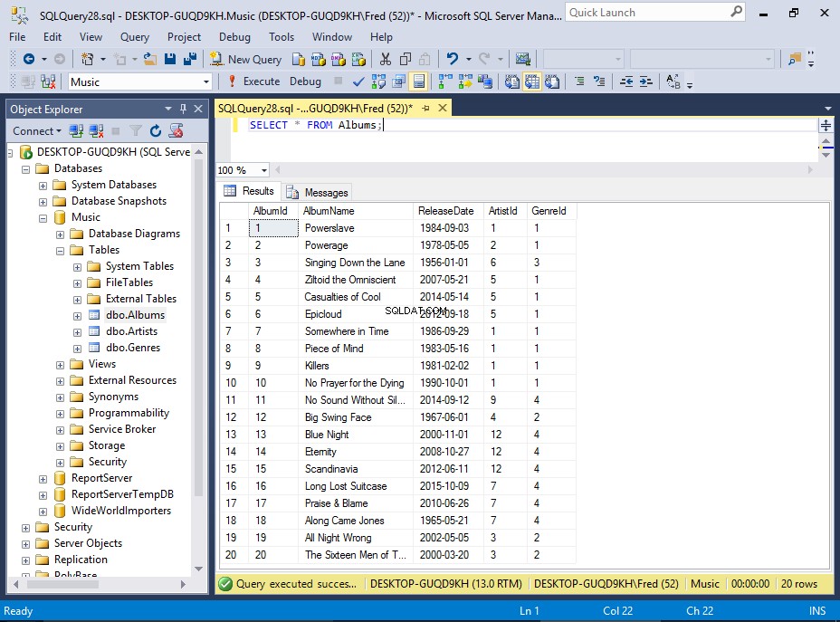Click the Increase Indent icon
840x622 pixels.
coord(646,81)
